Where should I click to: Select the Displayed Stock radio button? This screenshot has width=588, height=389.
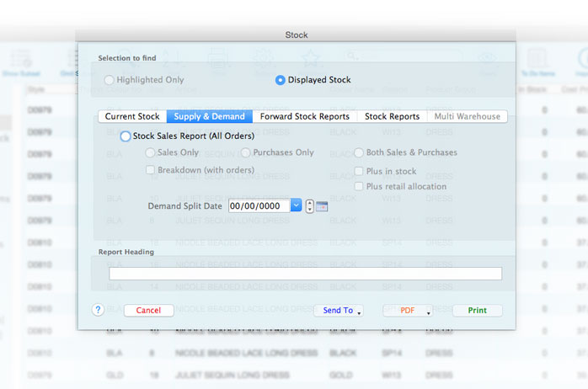tap(281, 80)
